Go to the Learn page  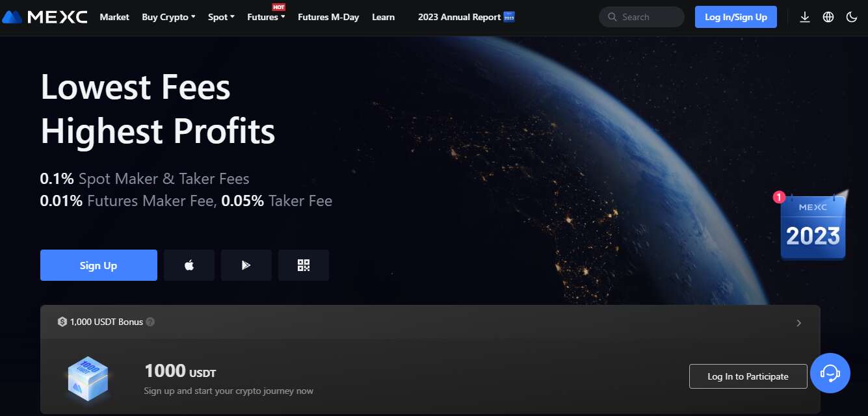tap(383, 17)
